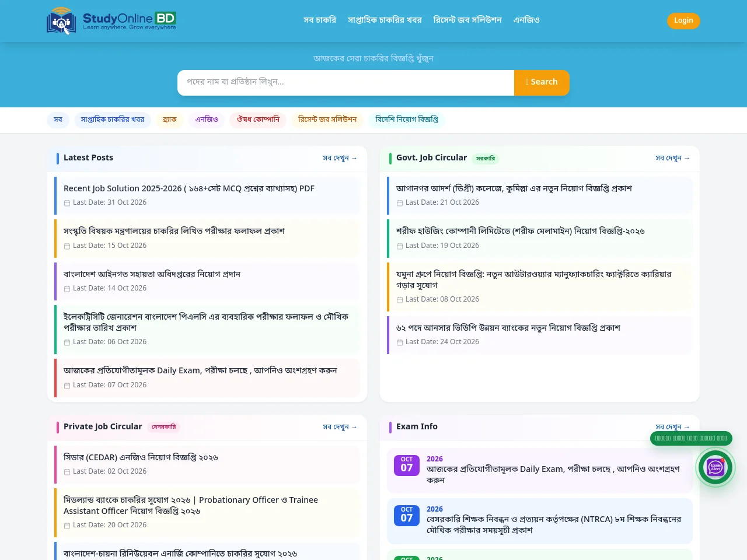Click calendar icon beside Last Date: 21 Oct 2026
The height and width of the screenshot is (560, 747).
[400, 203]
